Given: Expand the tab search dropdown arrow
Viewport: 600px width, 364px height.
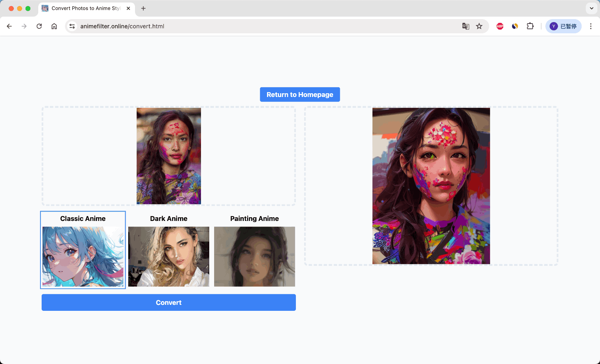Looking at the screenshot, I should 591,8.
